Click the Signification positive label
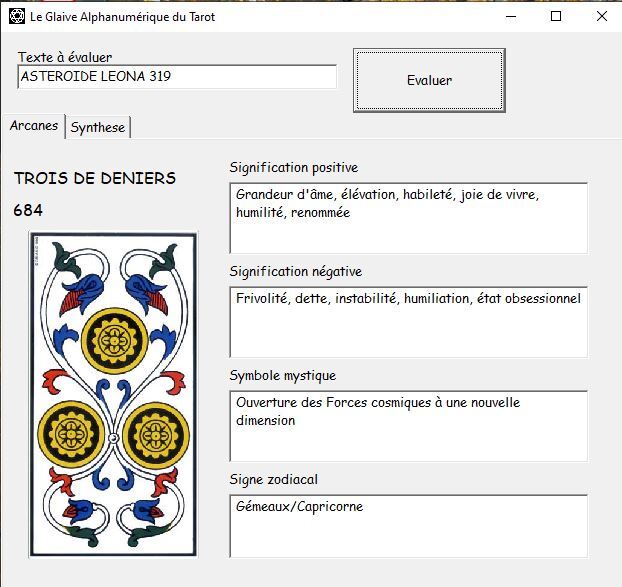Viewport: 622px width, 587px height. [x=294, y=168]
